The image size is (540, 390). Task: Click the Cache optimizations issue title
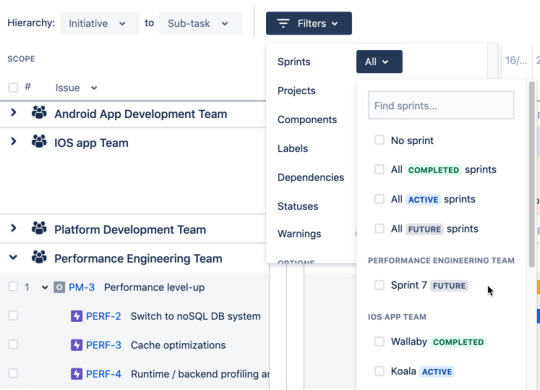click(178, 345)
